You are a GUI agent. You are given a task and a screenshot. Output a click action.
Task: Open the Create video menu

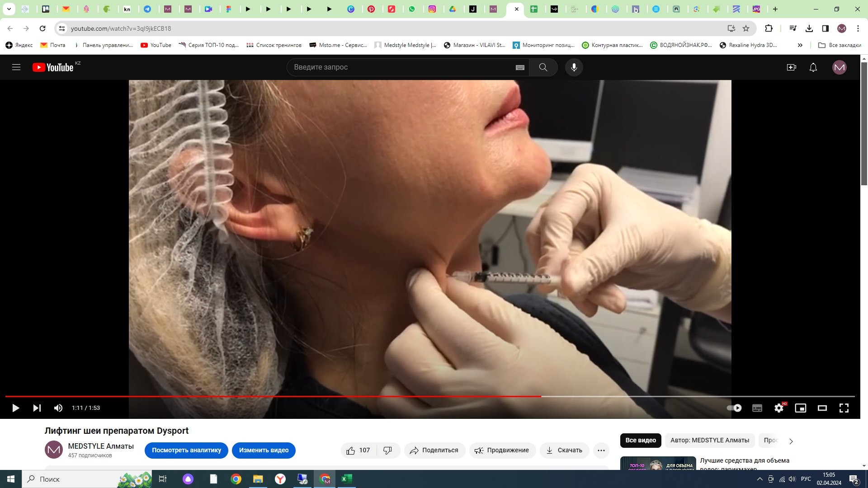click(791, 67)
